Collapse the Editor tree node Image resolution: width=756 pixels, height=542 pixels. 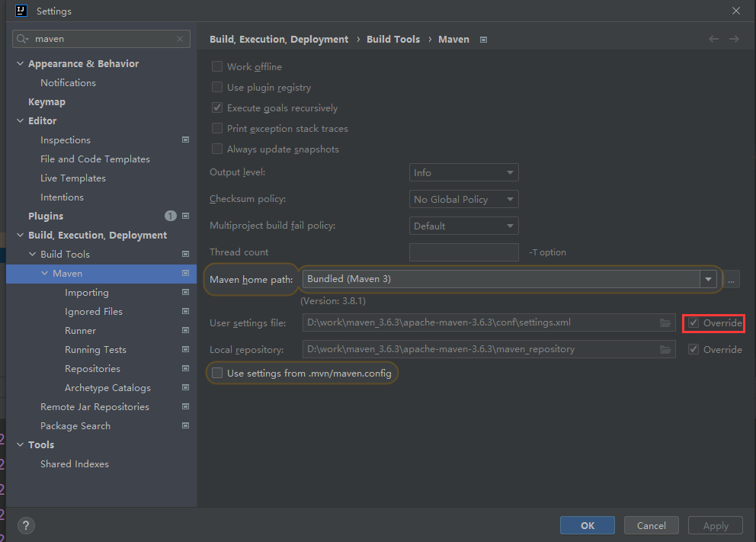pos(21,120)
